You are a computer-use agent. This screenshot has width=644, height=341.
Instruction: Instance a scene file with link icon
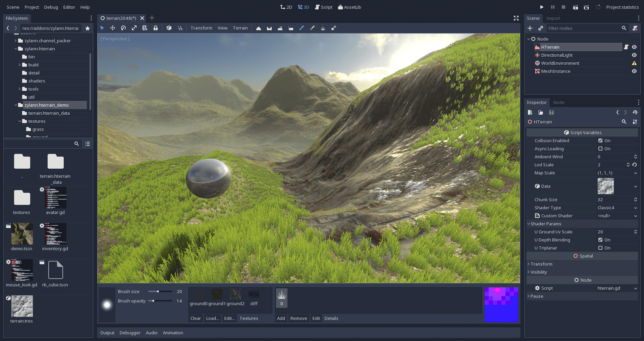541,28
